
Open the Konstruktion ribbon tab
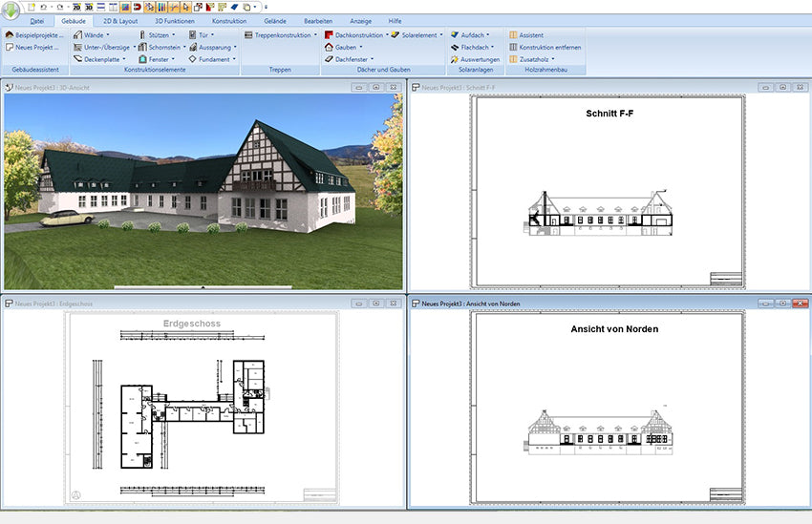click(x=229, y=20)
